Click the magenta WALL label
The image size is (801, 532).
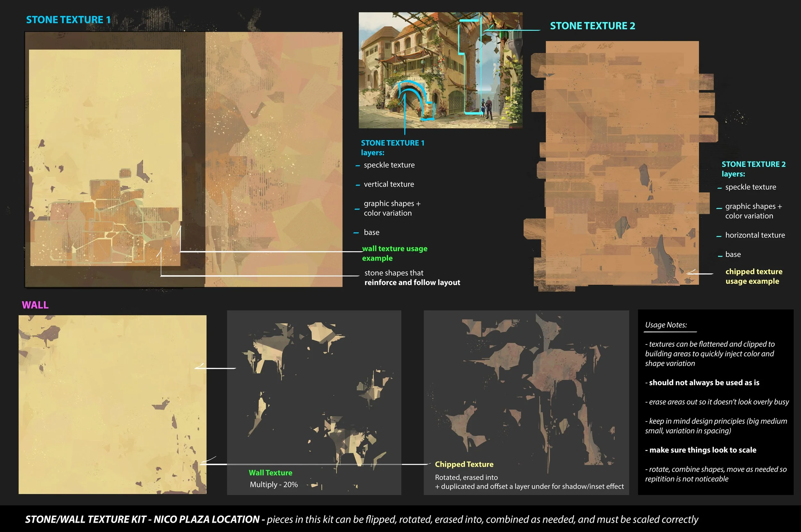tap(35, 305)
